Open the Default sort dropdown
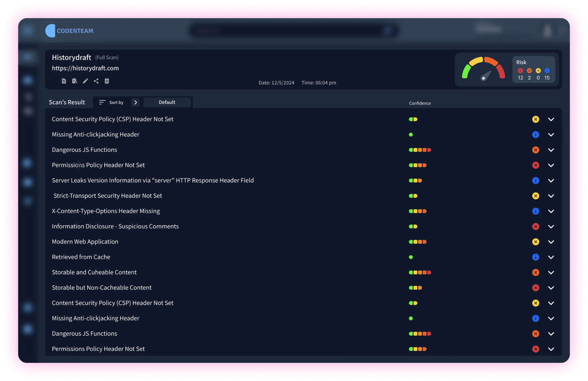Image resolution: width=588 pixels, height=381 pixels. pyautogui.click(x=167, y=102)
